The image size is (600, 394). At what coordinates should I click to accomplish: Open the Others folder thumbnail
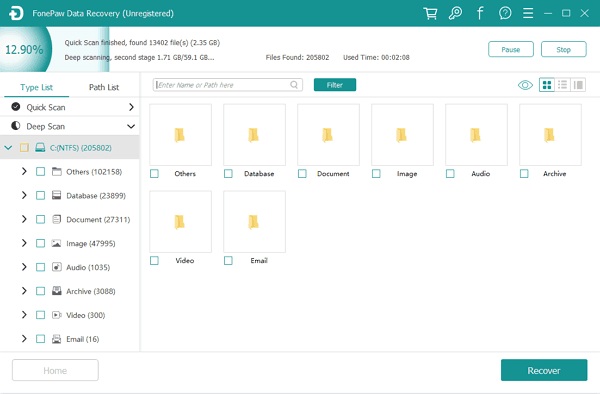click(180, 135)
